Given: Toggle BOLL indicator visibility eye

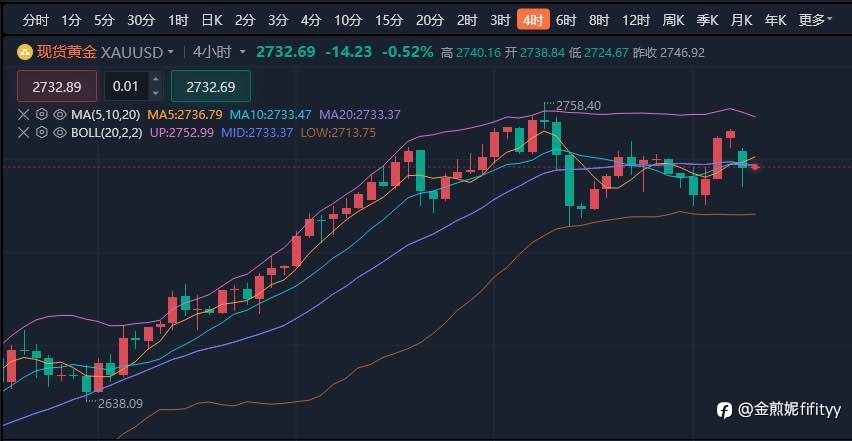Looking at the screenshot, I should coord(60,133).
